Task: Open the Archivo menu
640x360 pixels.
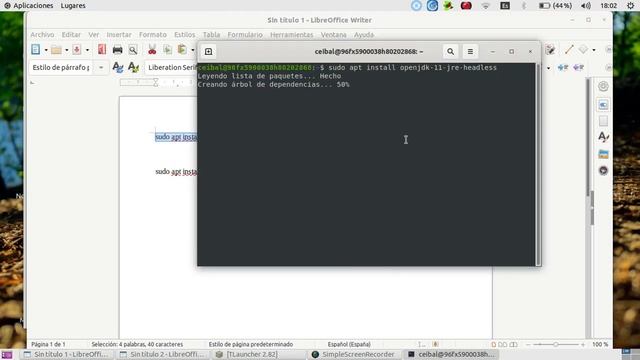Action: pos(42,35)
